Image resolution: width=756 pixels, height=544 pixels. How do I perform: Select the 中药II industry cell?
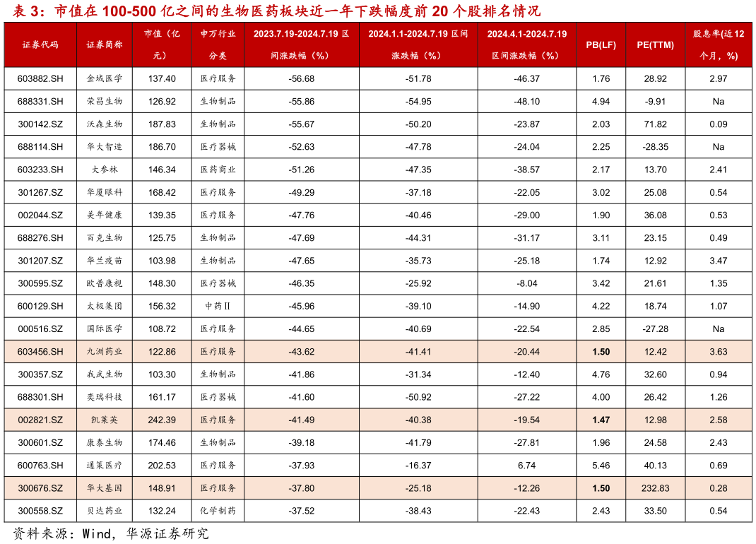point(218,306)
